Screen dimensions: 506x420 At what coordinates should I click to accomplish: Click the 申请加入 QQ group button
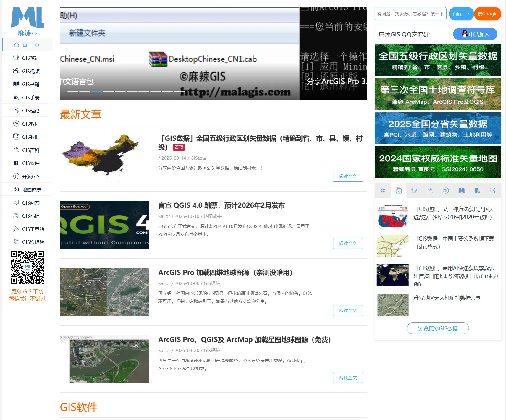[x=475, y=34]
